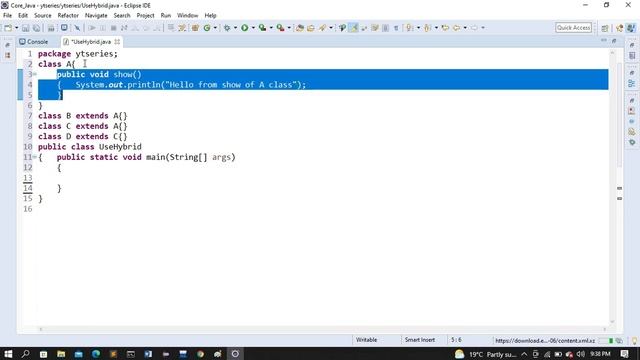
Task: Click the editor vertical scrollbar
Action: coord(613,186)
